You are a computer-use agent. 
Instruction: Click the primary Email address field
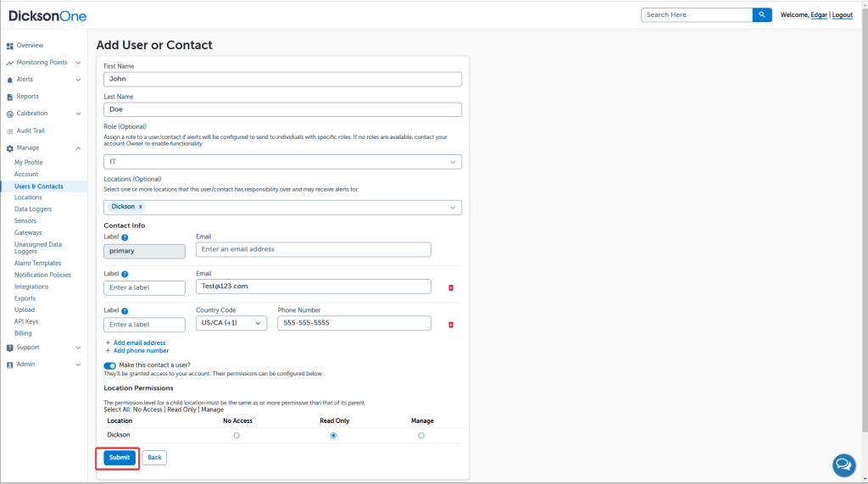314,250
